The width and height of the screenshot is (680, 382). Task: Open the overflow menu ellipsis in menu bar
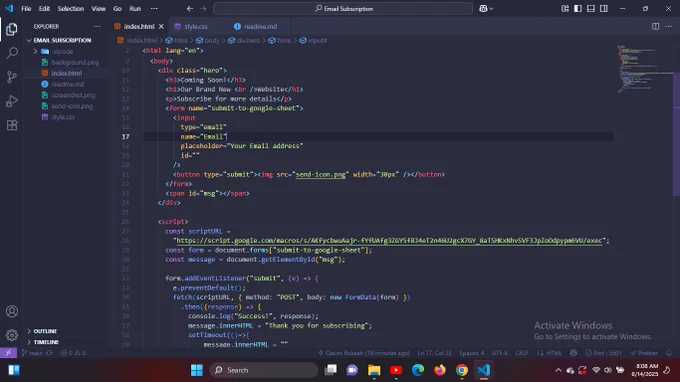tap(154, 9)
